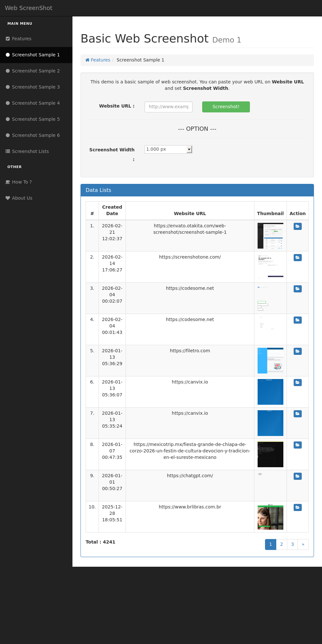This screenshot has width=322, height=644.
Task: Open Screenshot Sample 2 in sidebar
Action: 36,71
